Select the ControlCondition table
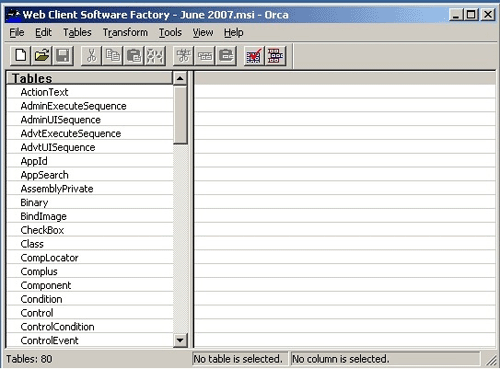 90,327
